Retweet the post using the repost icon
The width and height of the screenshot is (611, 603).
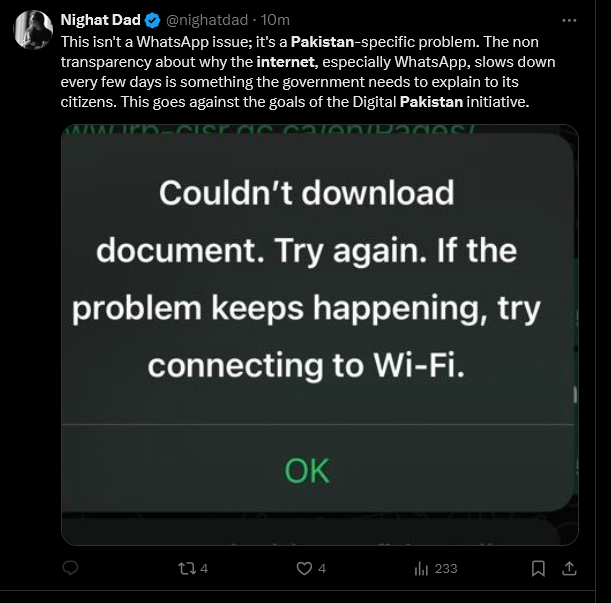click(x=185, y=568)
